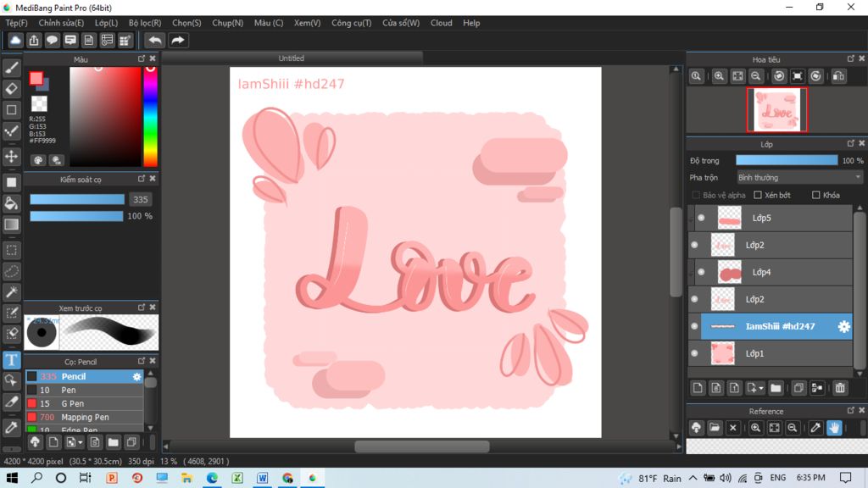This screenshot has height=488, width=868.
Task: Click the Navigator canvas thumbnail
Action: [x=776, y=109]
